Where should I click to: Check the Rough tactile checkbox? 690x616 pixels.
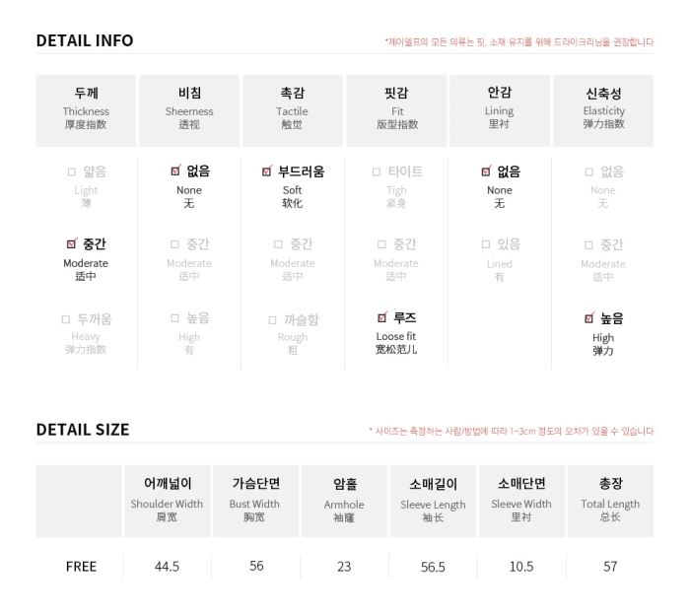[272, 320]
